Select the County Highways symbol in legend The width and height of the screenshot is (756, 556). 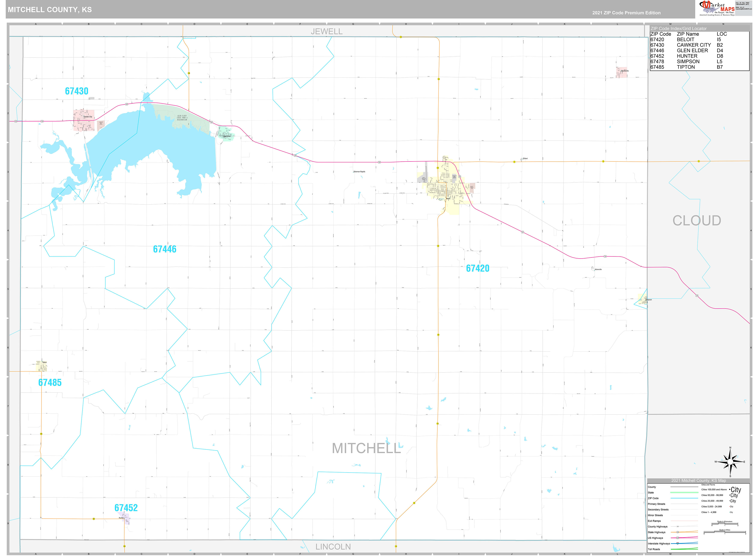[x=677, y=527]
